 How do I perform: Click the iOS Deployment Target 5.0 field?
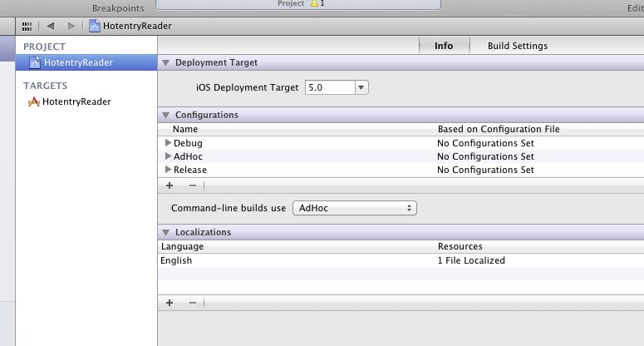coord(330,87)
